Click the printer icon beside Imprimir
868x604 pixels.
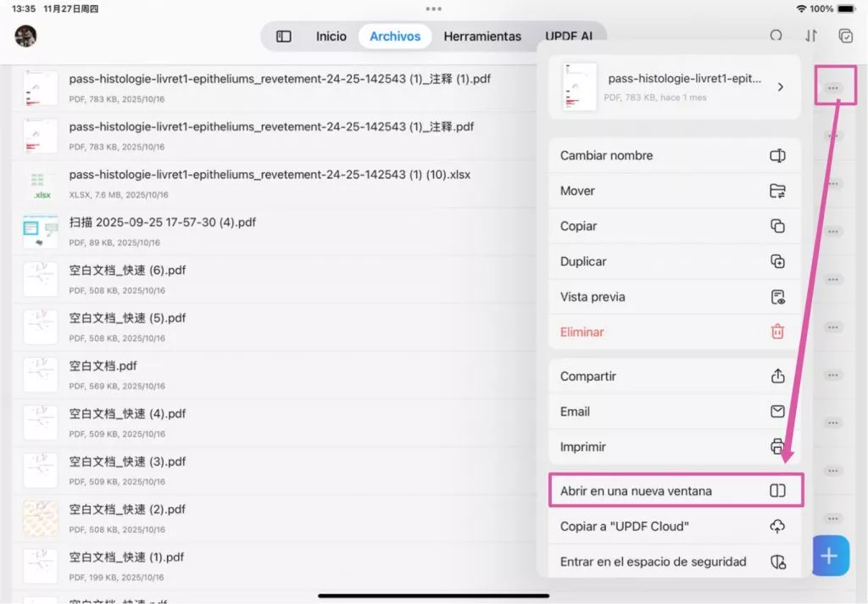pyautogui.click(x=777, y=446)
